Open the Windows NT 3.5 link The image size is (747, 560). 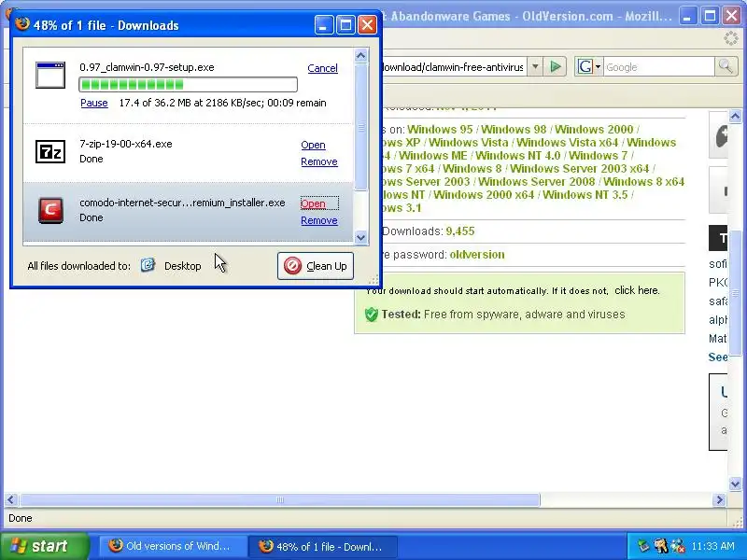click(x=585, y=195)
